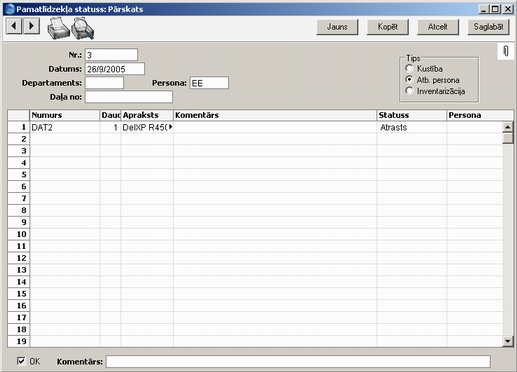Select row number 2 header
The width and height of the screenshot is (517, 372).
coord(19,139)
